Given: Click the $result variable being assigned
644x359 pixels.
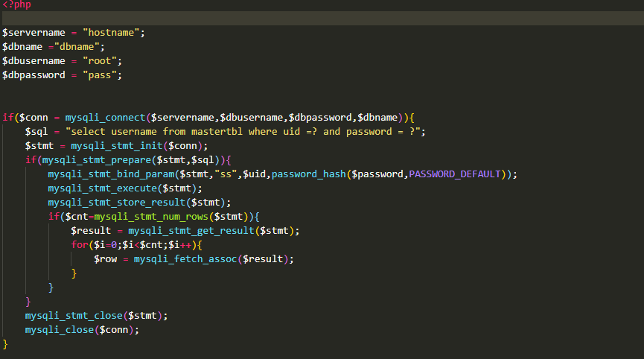Looking at the screenshot, I should 91,231.
